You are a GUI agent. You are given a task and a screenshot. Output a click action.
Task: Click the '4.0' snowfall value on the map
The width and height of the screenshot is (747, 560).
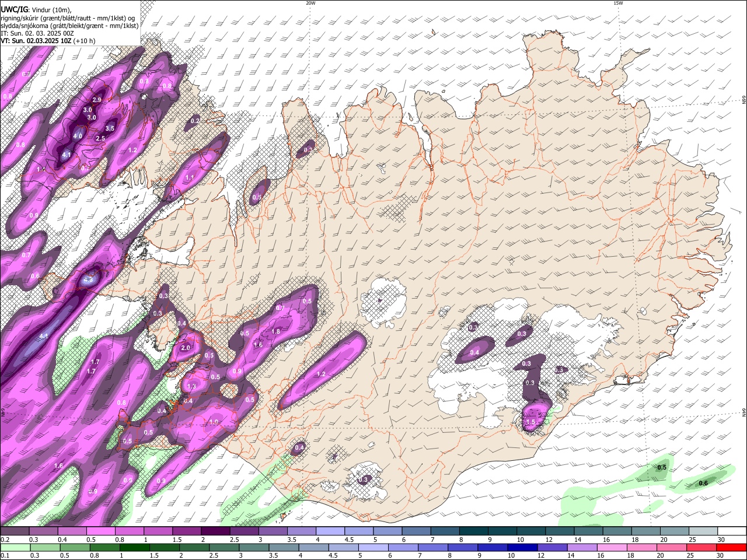pos(78,136)
